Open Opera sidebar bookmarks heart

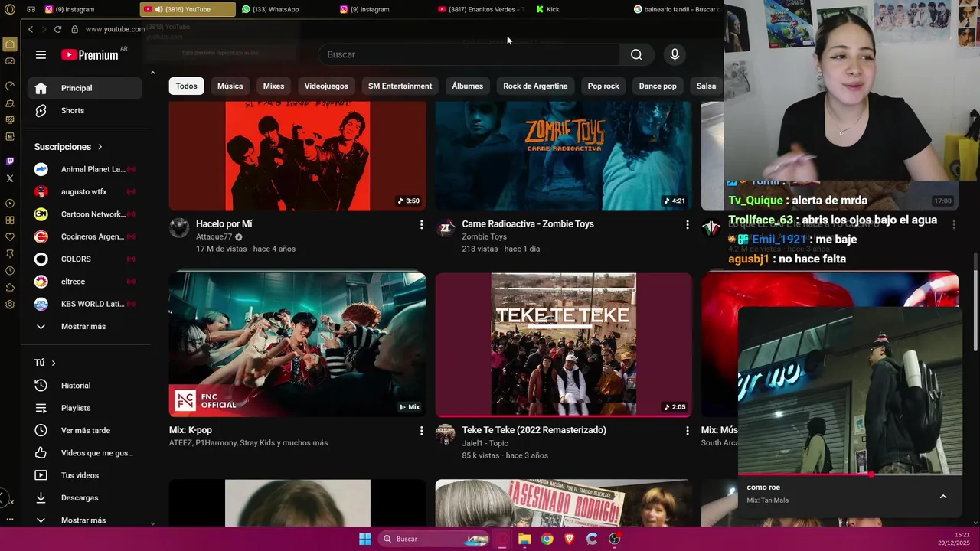point(10,237)
